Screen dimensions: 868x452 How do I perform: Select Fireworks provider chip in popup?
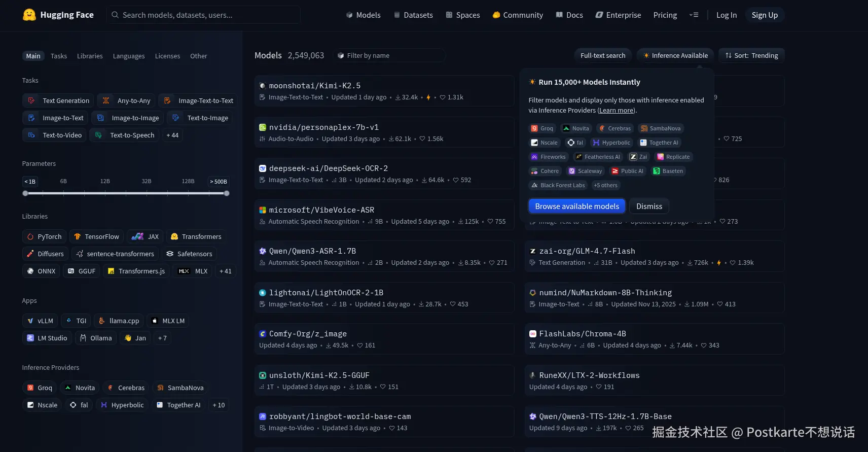click(548, 157)
